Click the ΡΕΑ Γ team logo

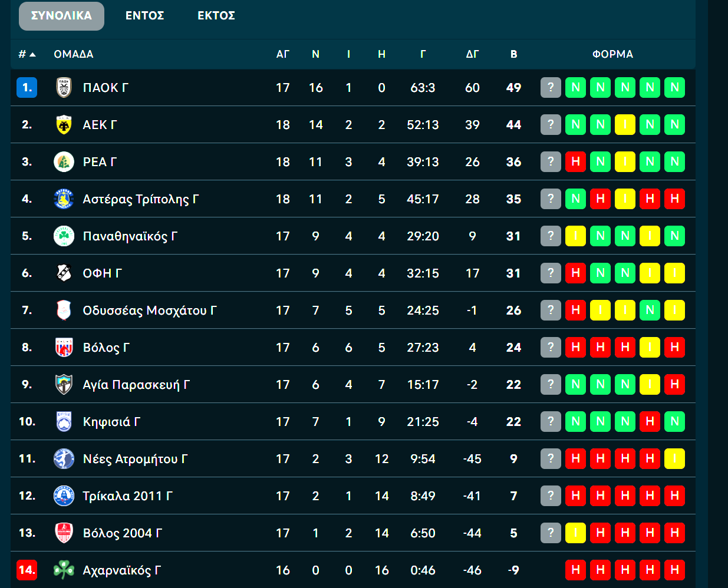point(64,162)
